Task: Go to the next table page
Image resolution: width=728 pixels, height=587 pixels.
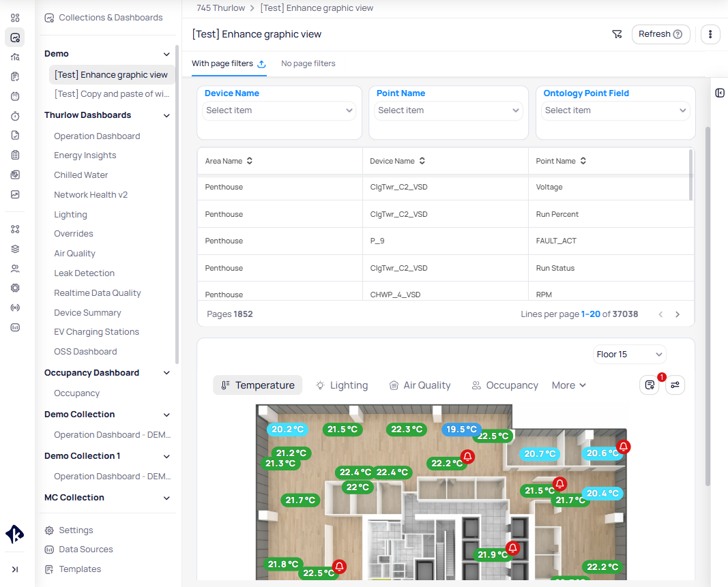Action: tap(678, 314)
